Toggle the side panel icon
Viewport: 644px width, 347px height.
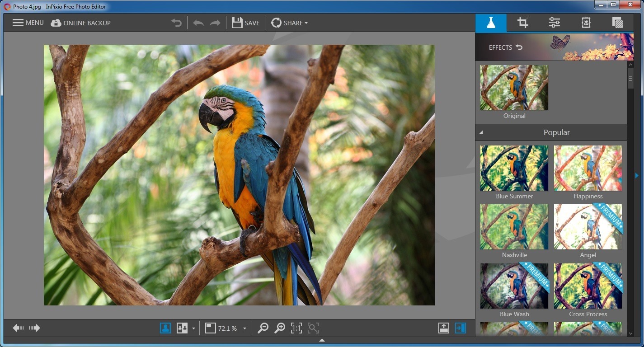[461, 328]
